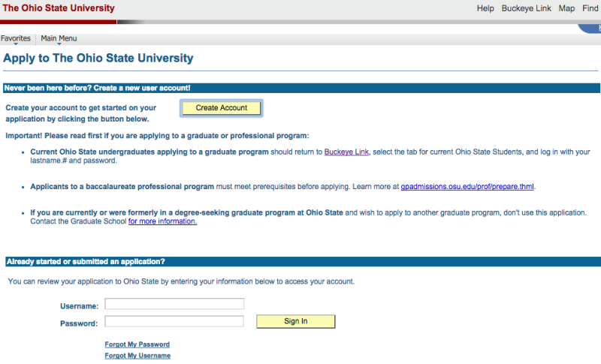Click the 'Never been here before?' section banner
Viewport: 601px width, 364px height.
pyautogui.click(x=301, y=88)
